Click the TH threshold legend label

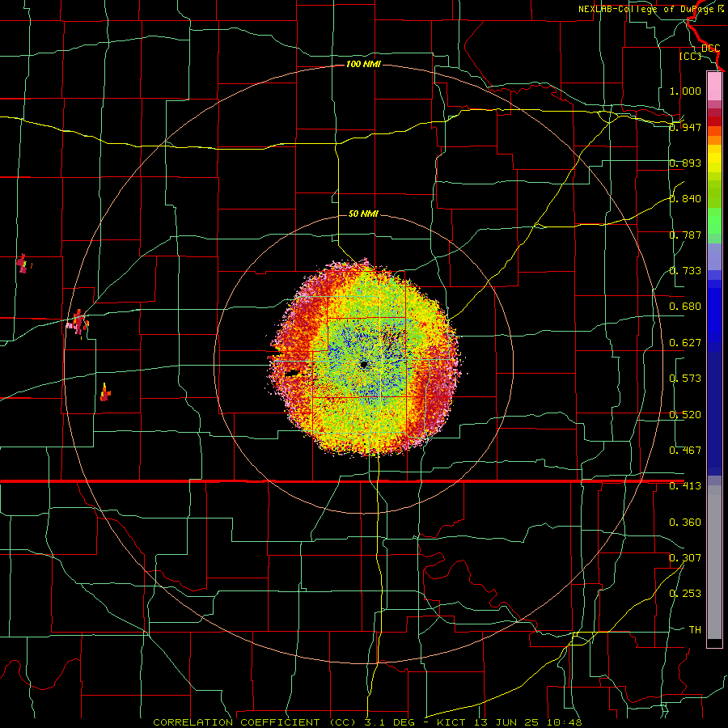pyautogui.click(x=695, y=630)
